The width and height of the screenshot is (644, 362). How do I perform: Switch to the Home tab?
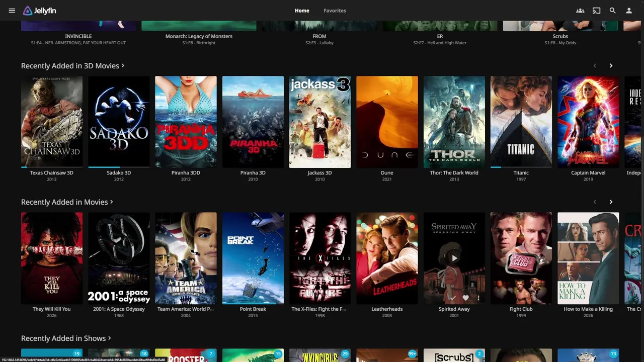[302, 11]
